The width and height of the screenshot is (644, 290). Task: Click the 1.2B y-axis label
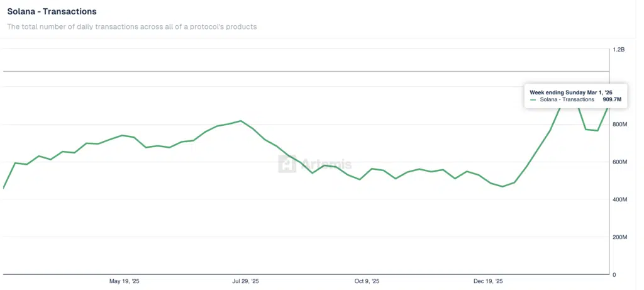[x=618, y=49]
